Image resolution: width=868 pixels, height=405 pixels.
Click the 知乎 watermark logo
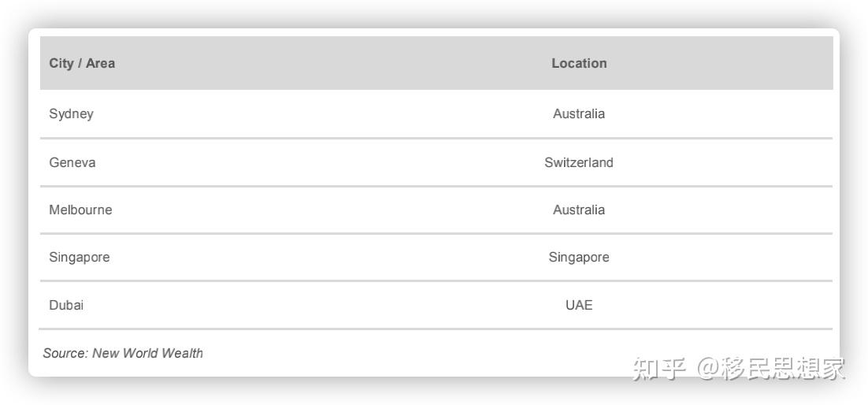pyautogui.click(x=660, y=369)
